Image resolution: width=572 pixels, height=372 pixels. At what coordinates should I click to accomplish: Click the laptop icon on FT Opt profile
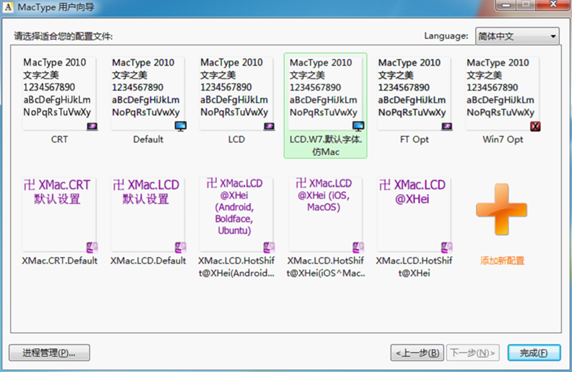[447, 127]
